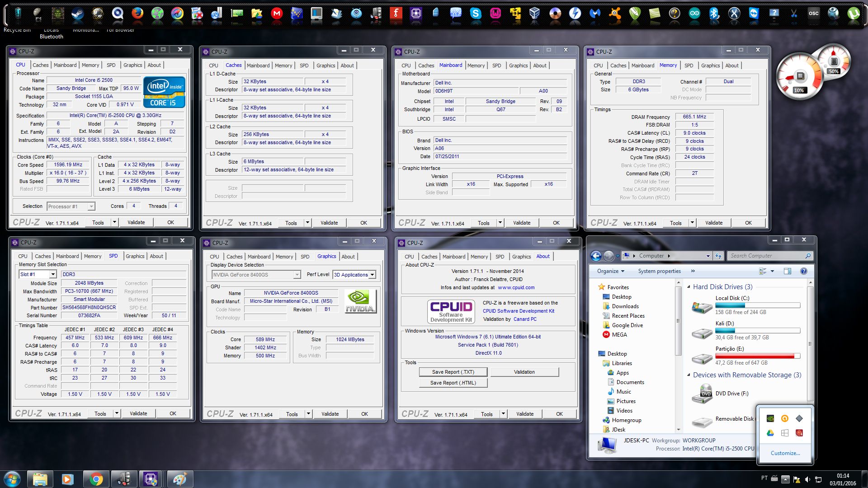Open VirtualBox from the dock

[x=535, y=14]
